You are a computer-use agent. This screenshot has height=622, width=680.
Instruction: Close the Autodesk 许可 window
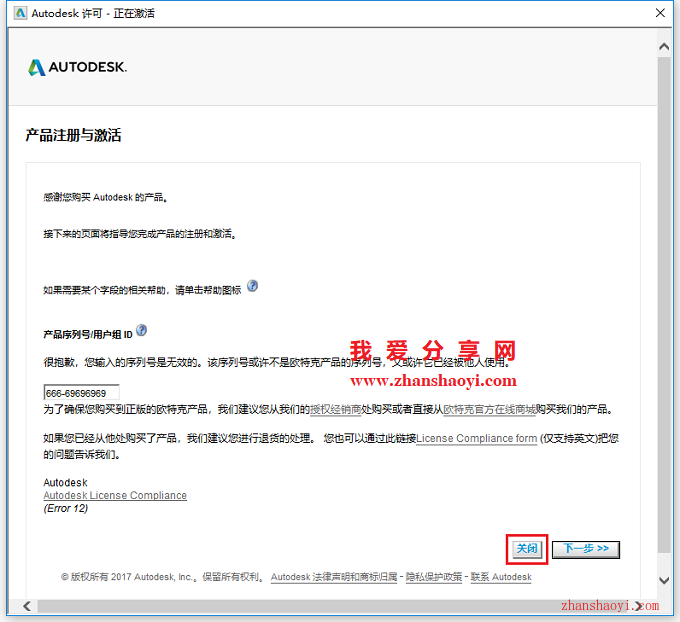tap(660, 13)
